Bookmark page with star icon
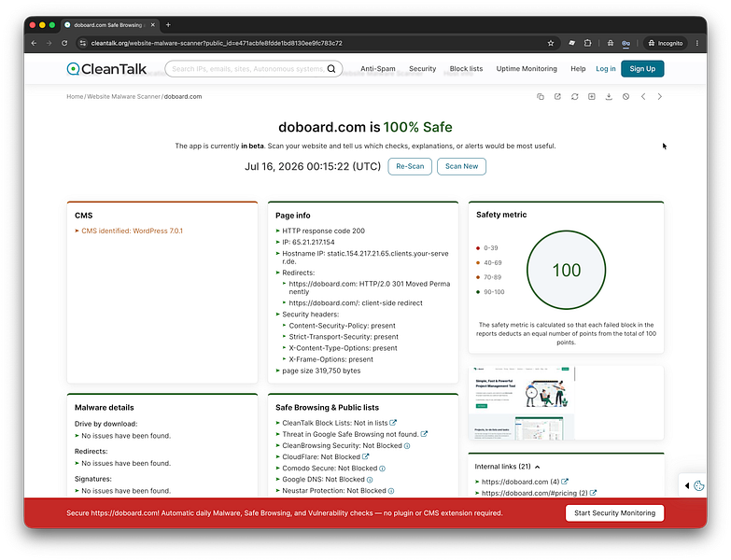 coord(551,43)
